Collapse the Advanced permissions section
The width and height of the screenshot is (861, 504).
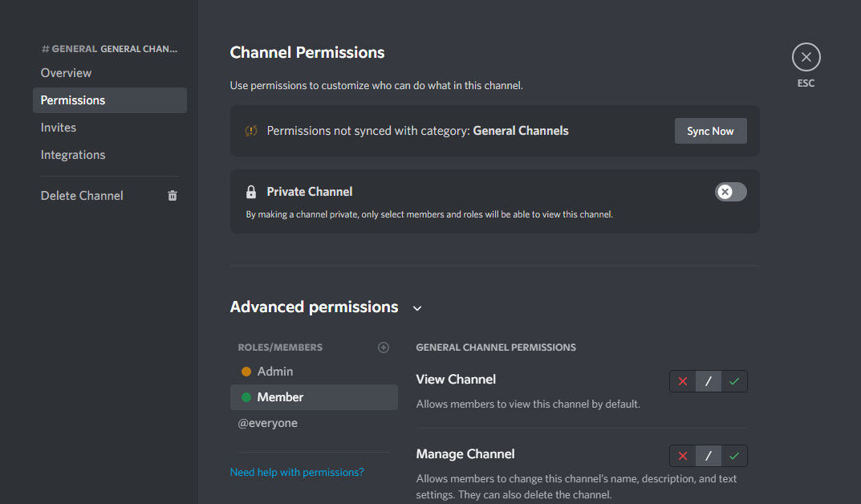click(x=416, y=307)
